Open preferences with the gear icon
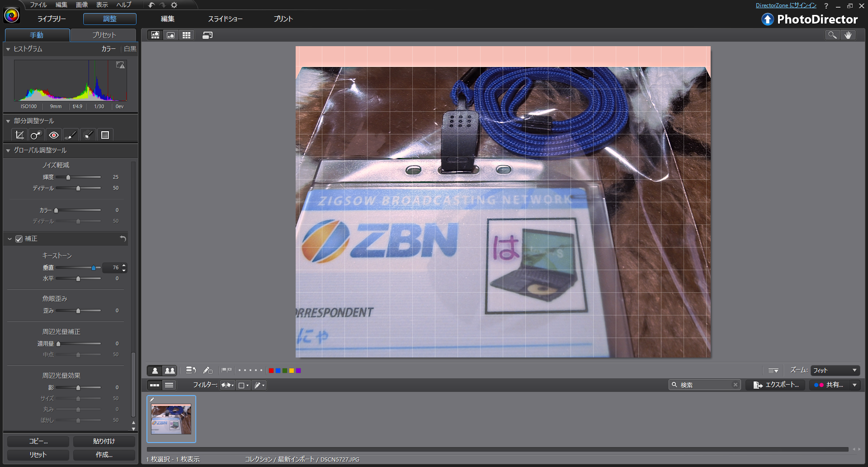This screenshot has height=467, width=868. pyautogui.click(x=174, y=5)
